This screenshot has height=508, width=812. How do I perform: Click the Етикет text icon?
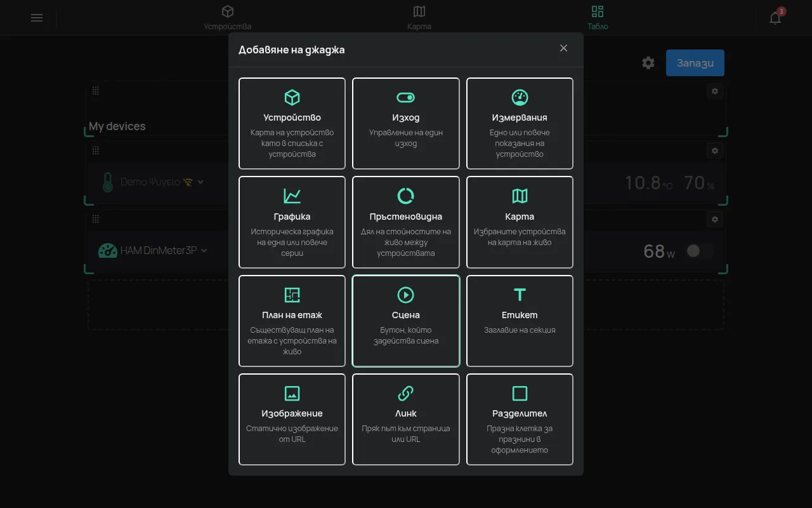[520, 295]
